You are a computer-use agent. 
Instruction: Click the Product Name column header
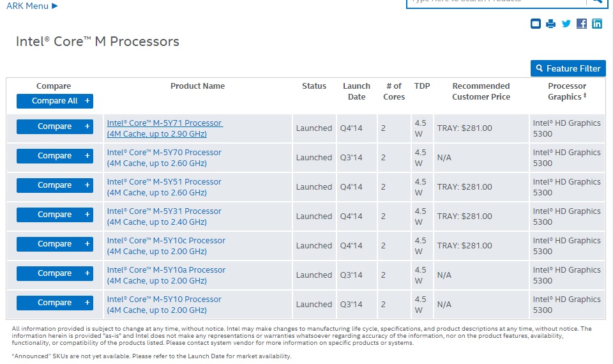[x=197, y=86]
